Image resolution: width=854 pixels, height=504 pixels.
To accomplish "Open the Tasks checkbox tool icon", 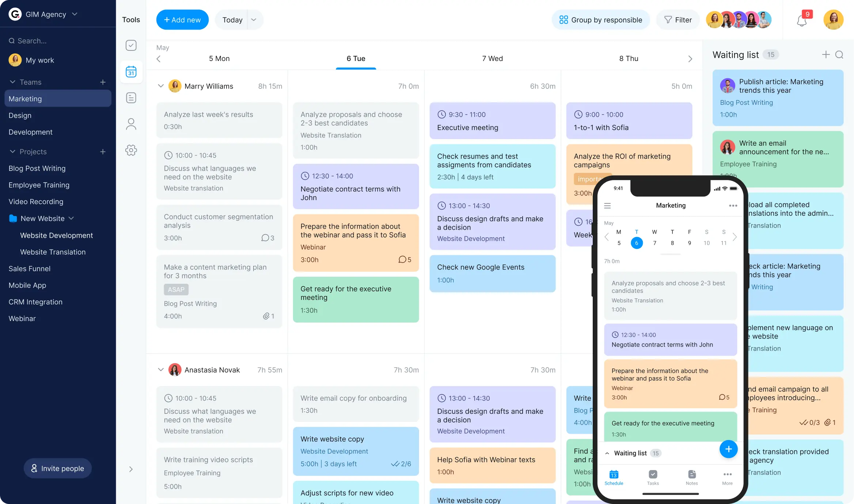I will [131, 45].
